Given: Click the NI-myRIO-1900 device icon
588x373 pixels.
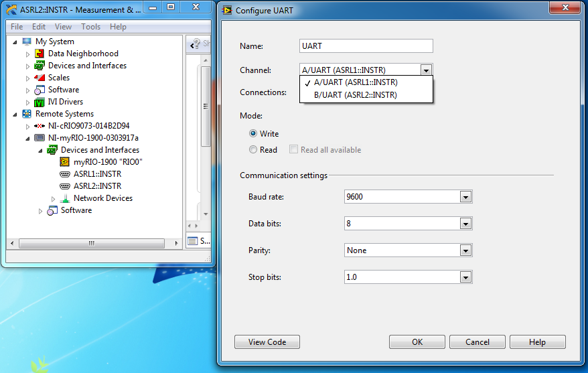Looking at the screenshot, I should (40, 138).
